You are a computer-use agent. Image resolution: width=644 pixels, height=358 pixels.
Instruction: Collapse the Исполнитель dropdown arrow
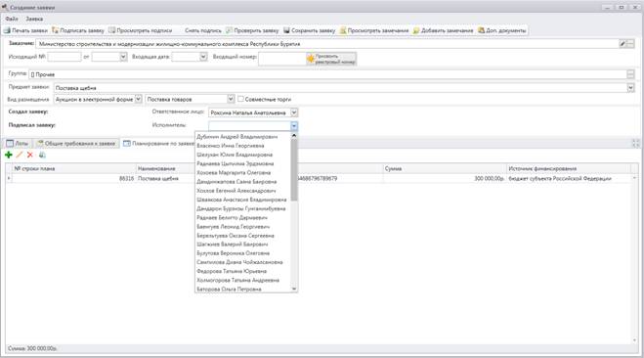[x=294, y=126]
